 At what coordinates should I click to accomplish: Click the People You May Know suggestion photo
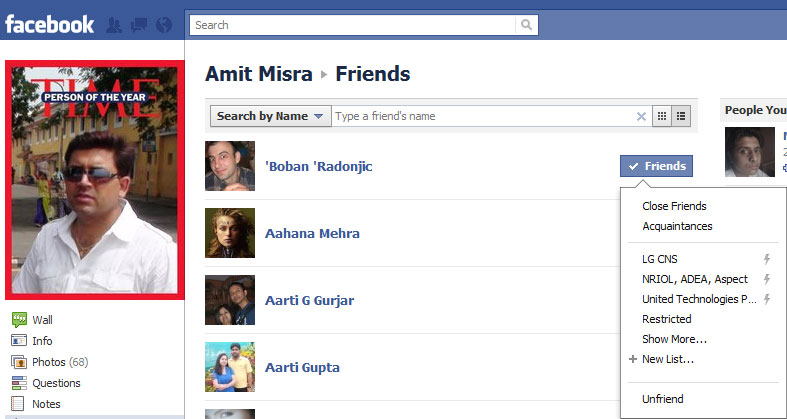[x=750, y=152]
